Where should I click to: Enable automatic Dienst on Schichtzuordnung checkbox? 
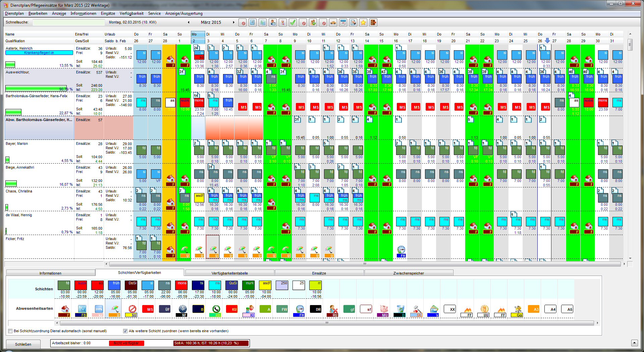pyautogui.click(x=10, y=331)
